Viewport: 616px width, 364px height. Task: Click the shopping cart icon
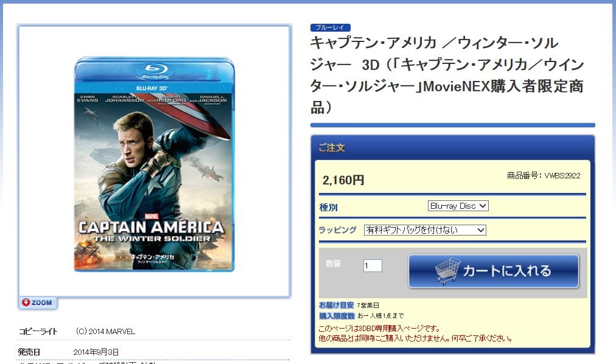pos(447,270)
